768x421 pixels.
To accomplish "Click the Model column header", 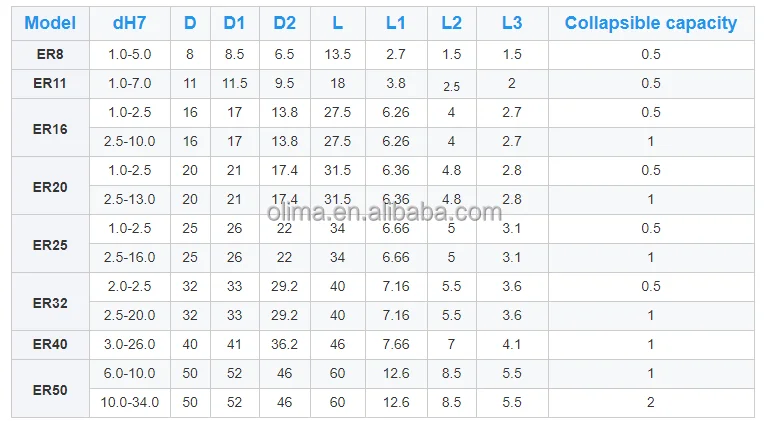I will pyautogui.click(x=49, y=23).
